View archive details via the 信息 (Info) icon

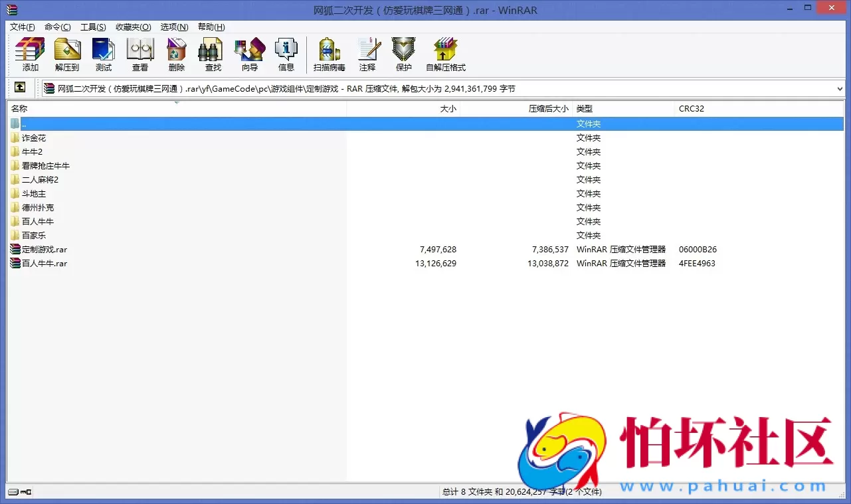[286, 54]
